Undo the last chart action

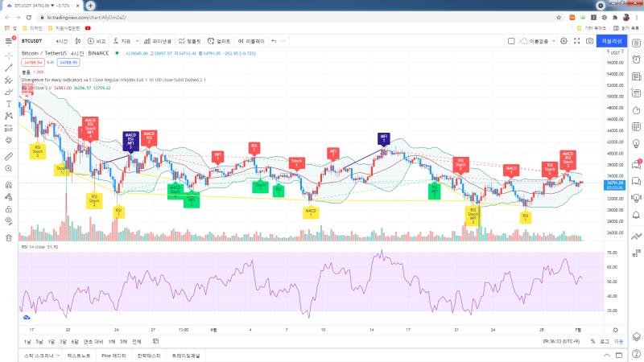[274, 41]
